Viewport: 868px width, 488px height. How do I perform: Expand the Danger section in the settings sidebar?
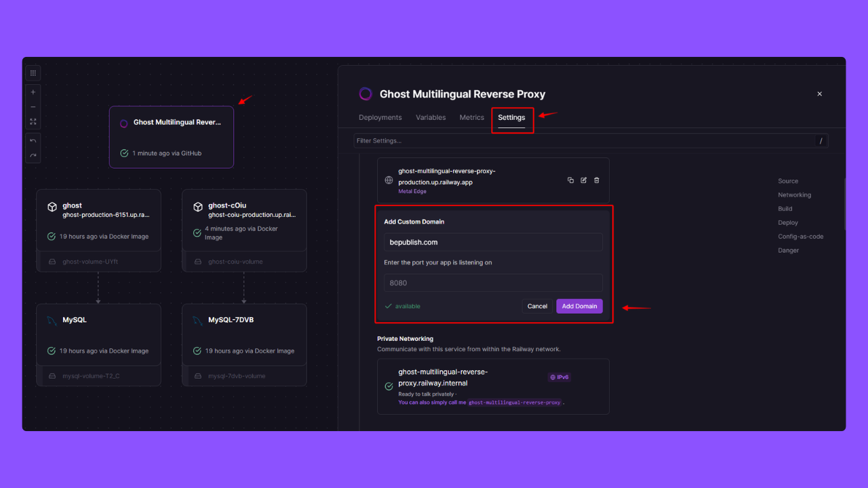pyautogui.click(x=788, y=250)
